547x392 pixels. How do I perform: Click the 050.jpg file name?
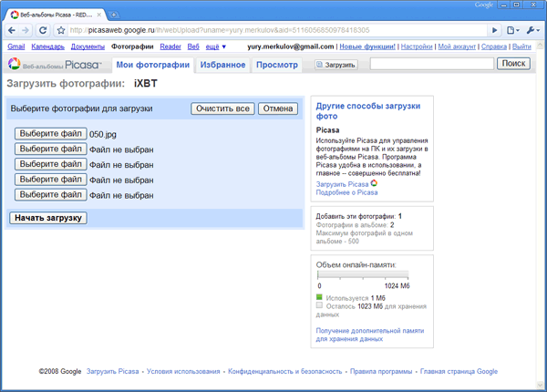[x=103, y=134]
